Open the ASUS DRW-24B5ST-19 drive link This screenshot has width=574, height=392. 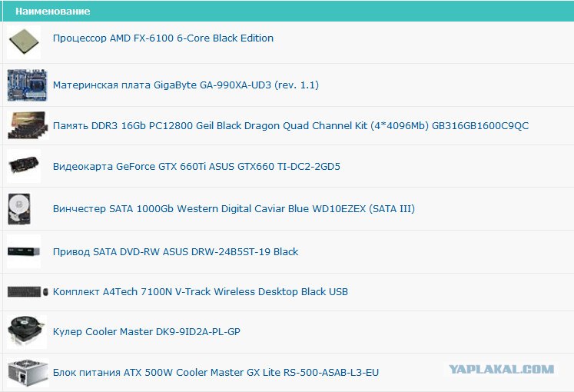coord(175,252)
